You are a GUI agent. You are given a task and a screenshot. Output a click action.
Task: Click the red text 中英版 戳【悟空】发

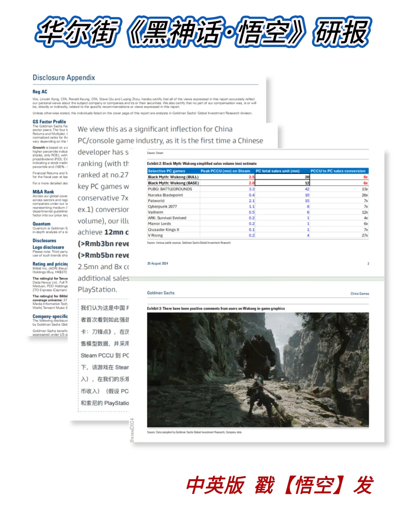(280, 485)
